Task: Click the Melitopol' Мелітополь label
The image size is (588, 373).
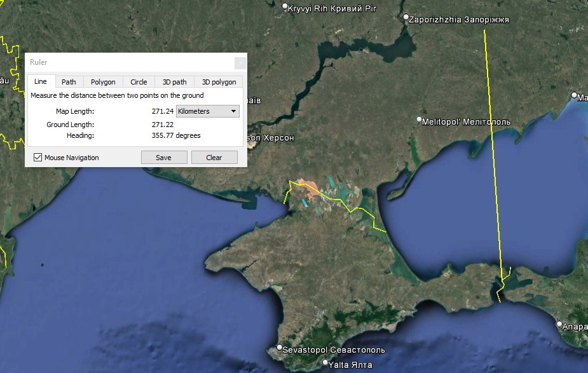Action: coord(466,122)
